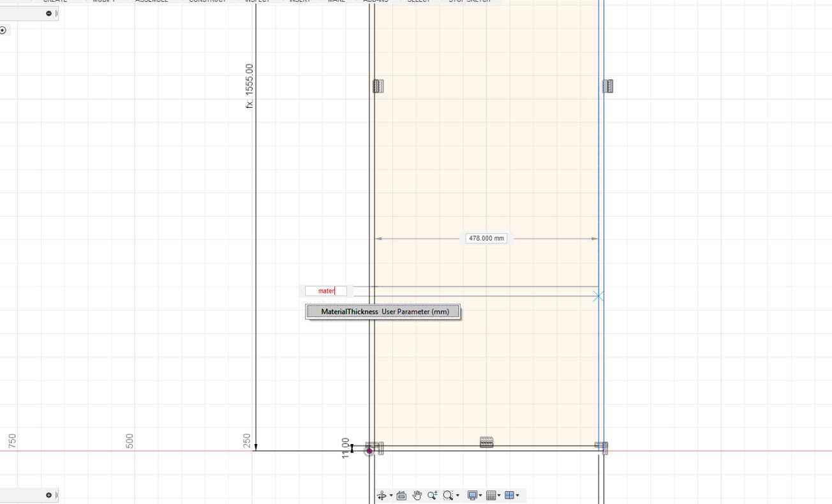Screen dimensions: 832x504
Task: Click the dimension input field containing 'mater'
Action: point(326,291)
